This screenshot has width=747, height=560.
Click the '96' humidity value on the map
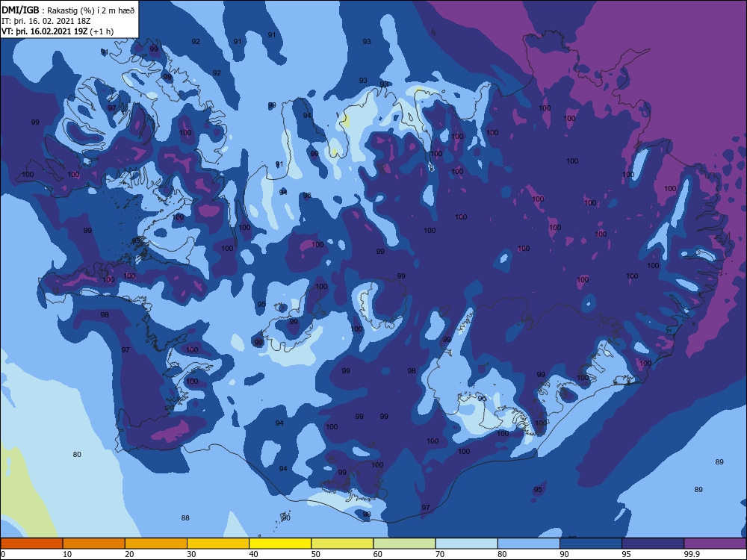[307, 195]
